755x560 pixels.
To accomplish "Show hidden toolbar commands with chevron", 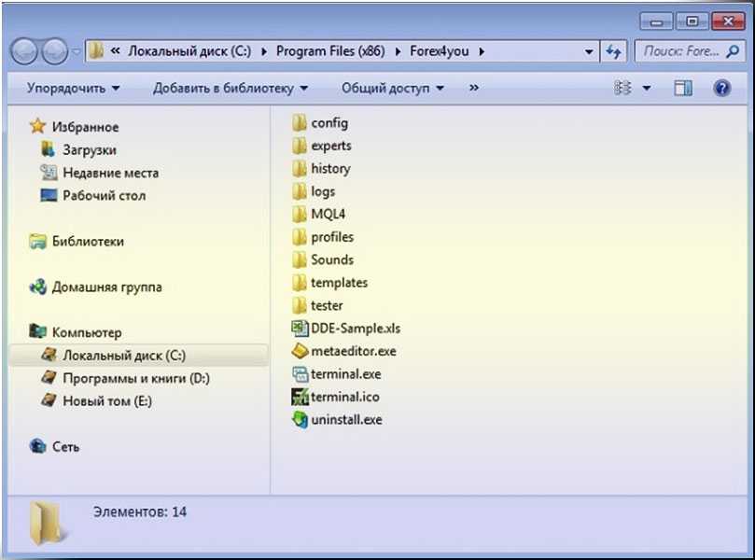I will pos(473,88).
